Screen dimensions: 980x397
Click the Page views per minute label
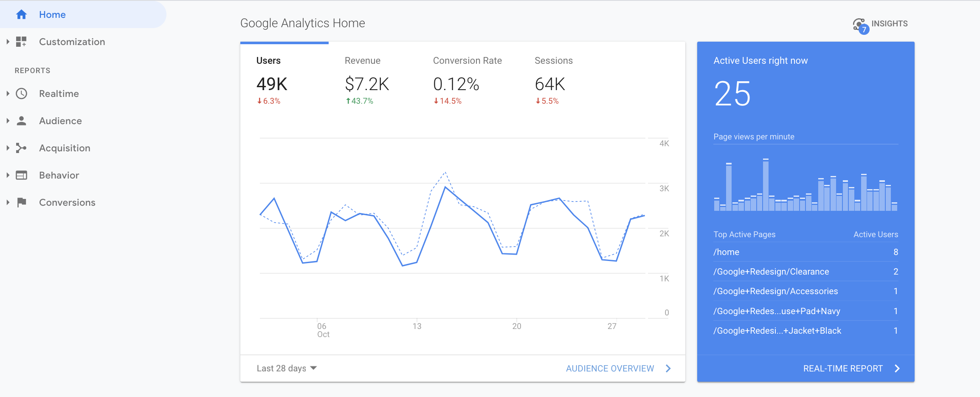coord(754,137)
